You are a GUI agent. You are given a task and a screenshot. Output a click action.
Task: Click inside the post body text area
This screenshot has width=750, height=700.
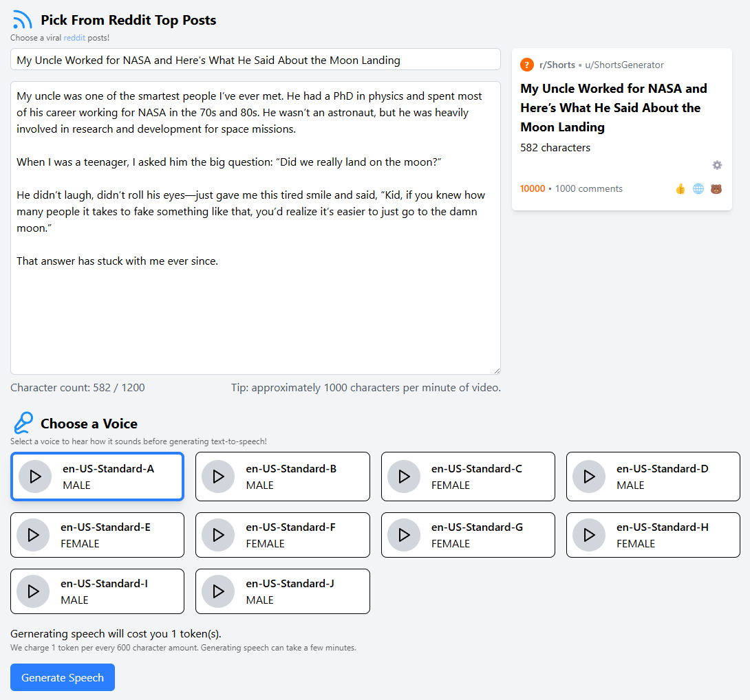[x=255, y=228]
